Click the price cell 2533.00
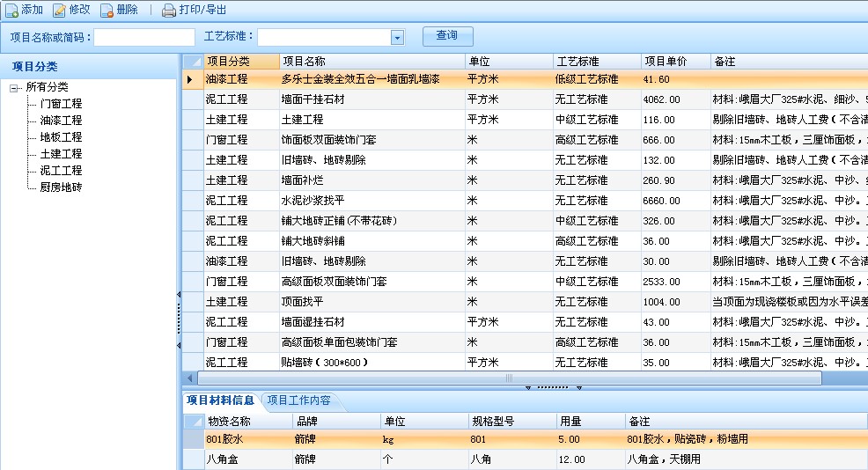This screenshot has width=868, height=470. [676, 282]
